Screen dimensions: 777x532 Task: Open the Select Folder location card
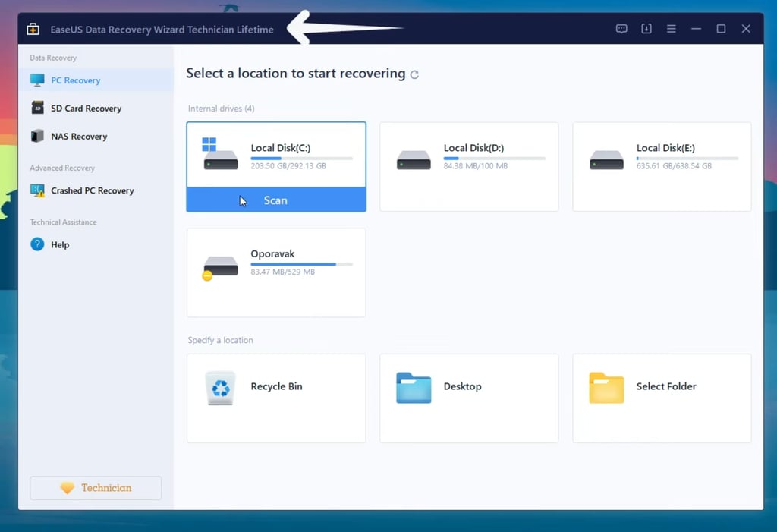coord(662,398)
